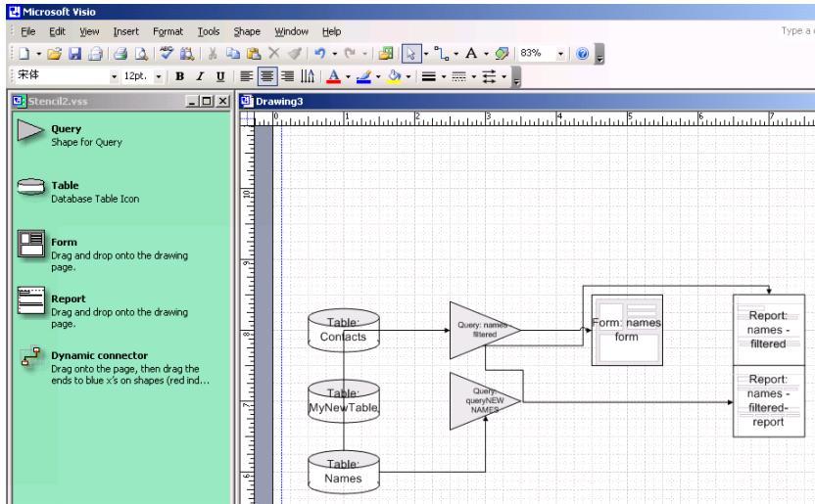This screenshot has width=815, height=504.
Task: Select the Table master shape in stencil
Action: pos(31,186)
